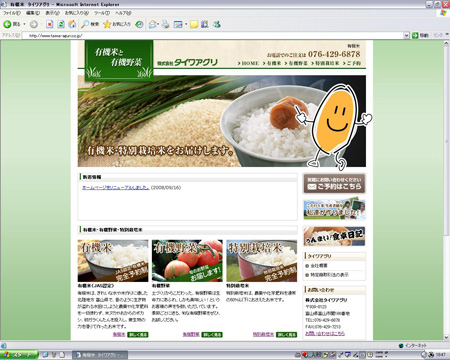Click the Stop loading icon
450x360 pixels.
(x=50, y=24)
